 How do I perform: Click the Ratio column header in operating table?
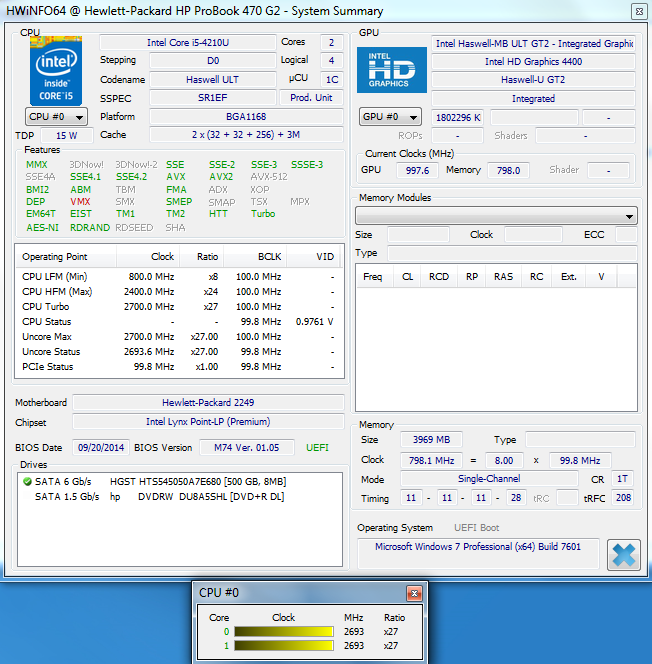pyautogui.click(x=202, y=257)
